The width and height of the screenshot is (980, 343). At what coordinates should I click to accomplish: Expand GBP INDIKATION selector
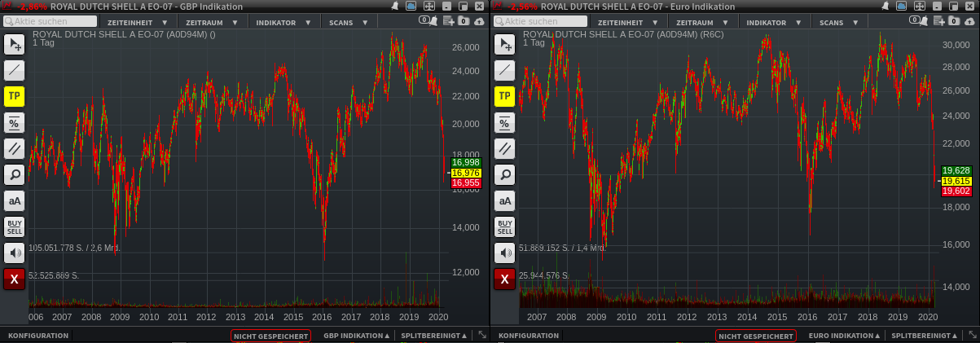tap(356, 336)
